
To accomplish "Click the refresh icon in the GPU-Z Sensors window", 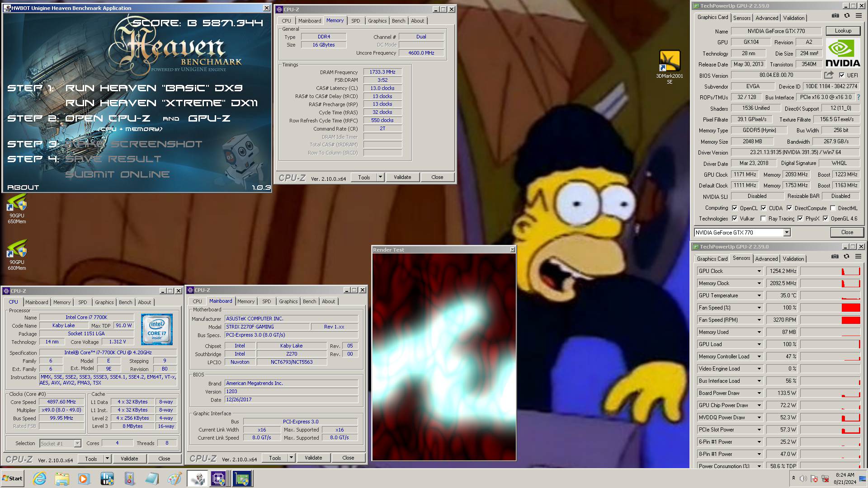I will (847, 257).
